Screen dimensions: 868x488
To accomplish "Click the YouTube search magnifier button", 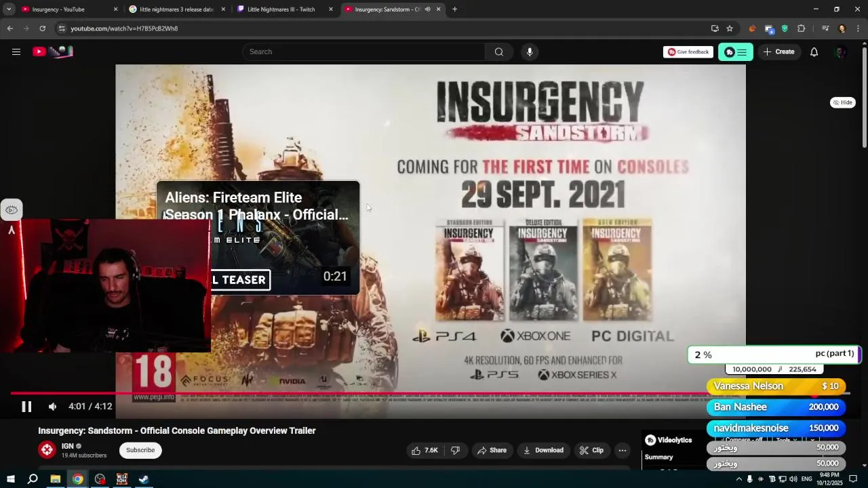I will pyautogui.click(x=498, y=52).
